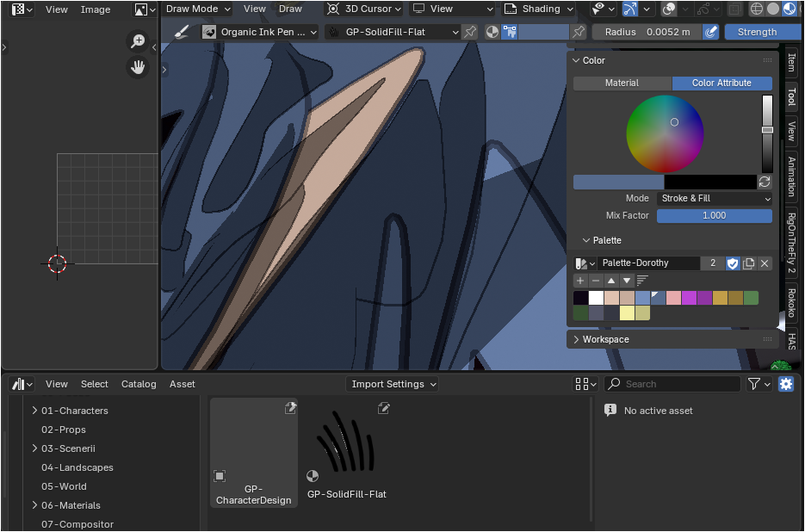Add a new color to the palette

[580, 281]
